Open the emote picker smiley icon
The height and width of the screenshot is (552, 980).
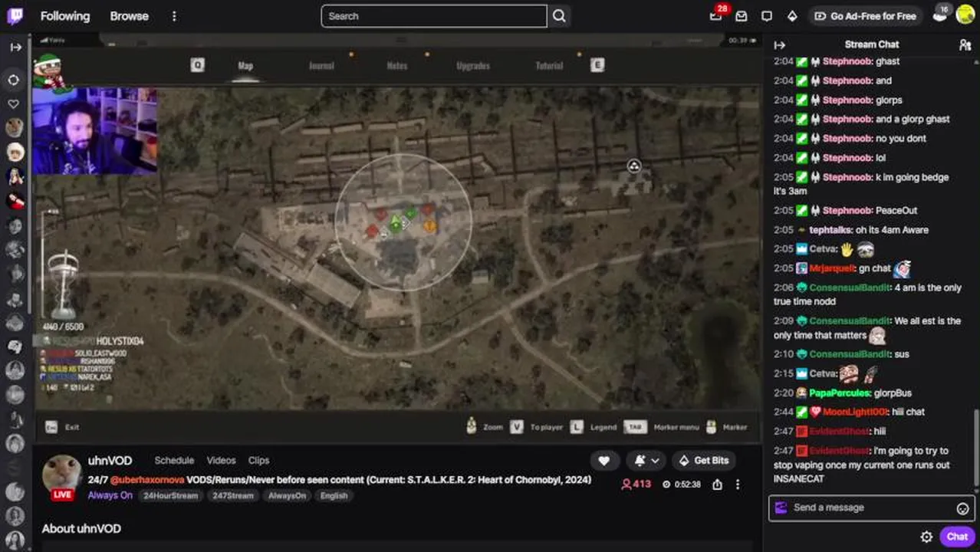[963, 508]
